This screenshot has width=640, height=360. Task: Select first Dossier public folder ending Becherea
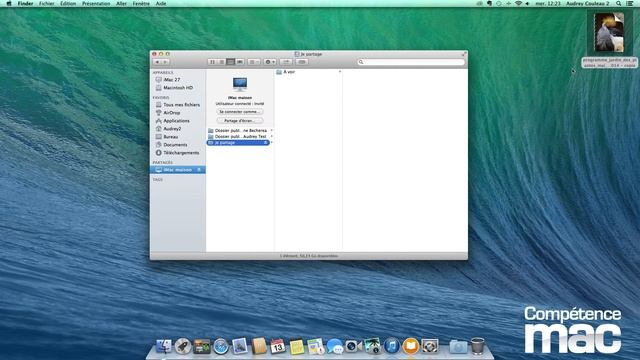[240, 131]
